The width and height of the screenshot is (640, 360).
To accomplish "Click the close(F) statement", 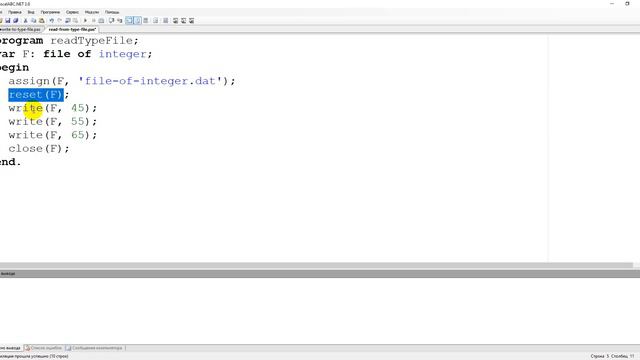I will (39, 149).
